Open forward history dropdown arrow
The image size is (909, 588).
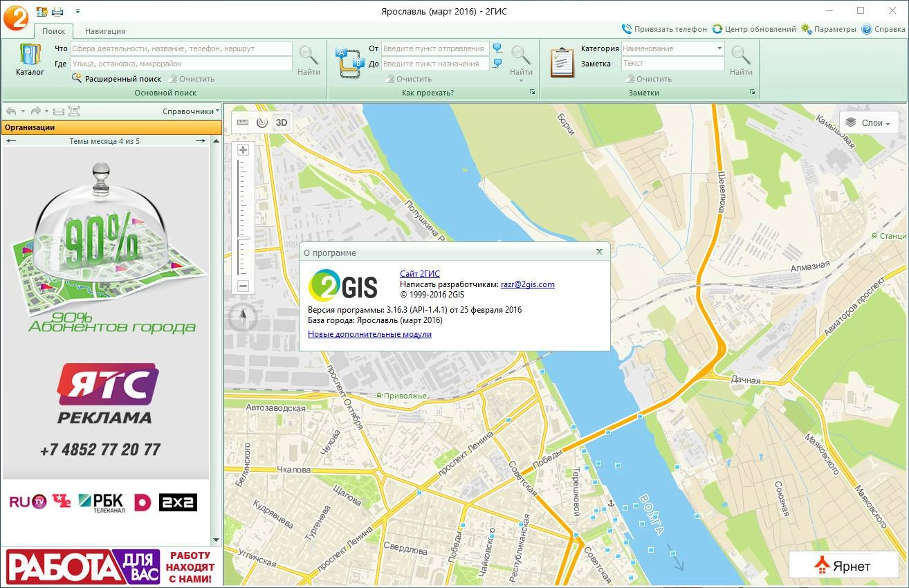coord(46,111)
